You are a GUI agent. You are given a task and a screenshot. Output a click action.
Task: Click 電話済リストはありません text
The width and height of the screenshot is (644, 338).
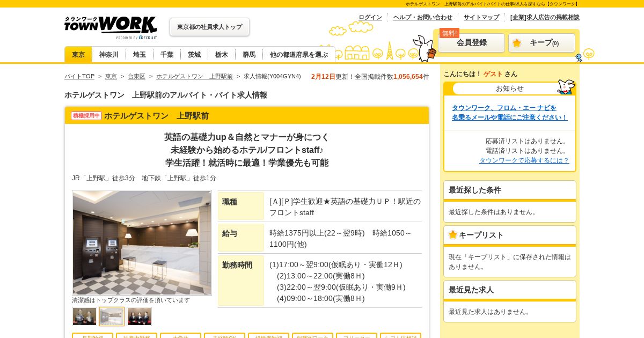pyautogui.click(x=527, y=151)
